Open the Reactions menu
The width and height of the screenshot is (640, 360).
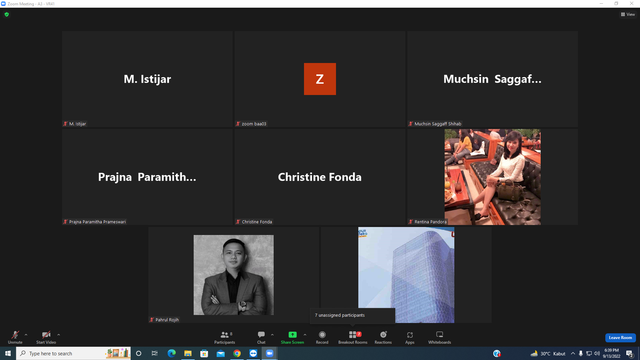coord(383,337)
